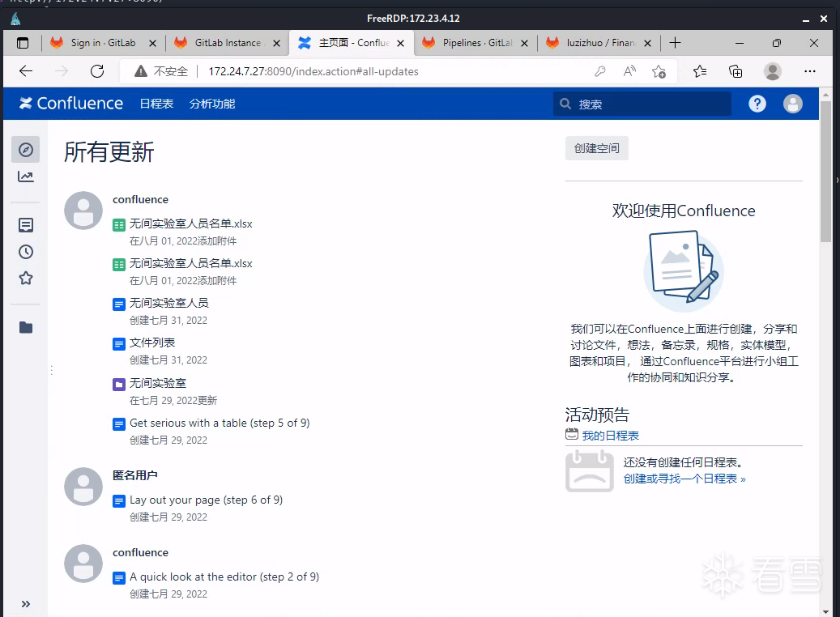The width and height of the screenshot is (840, 617).
Task: Switch to Pipelines · GitLab tab
Action: click(477, 43)
